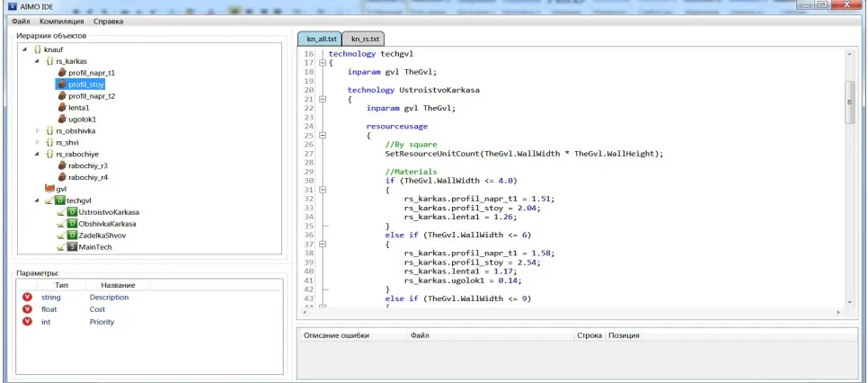The width and height of the screenshot is (868, 383).
Task: Open the Файл menu
Action: point(21,22)
